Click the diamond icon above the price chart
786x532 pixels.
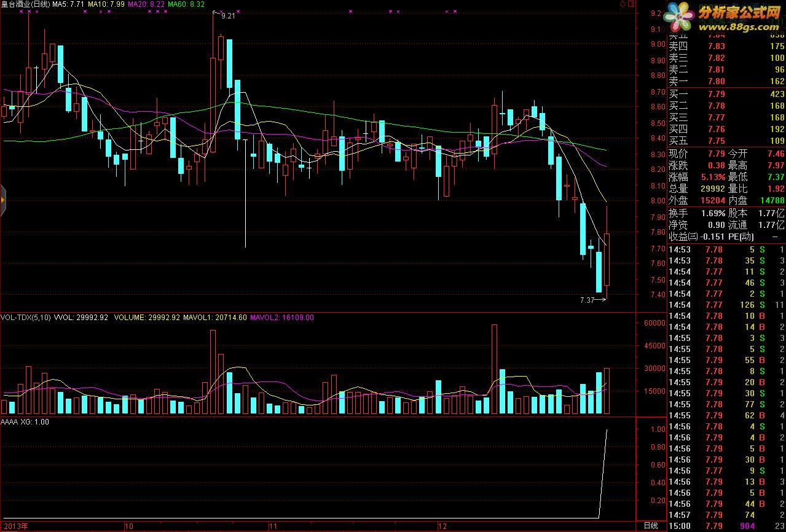(x=623, y=4)
